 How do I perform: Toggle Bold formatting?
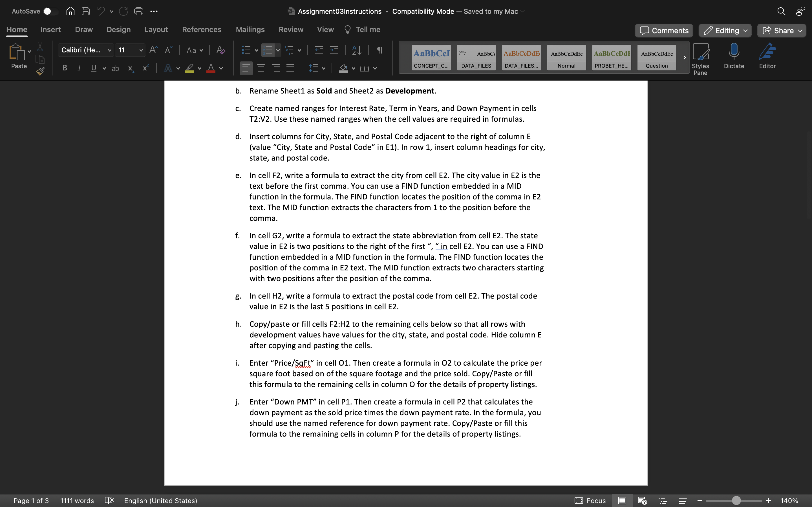pyautogui.click(x=65, y=68)
